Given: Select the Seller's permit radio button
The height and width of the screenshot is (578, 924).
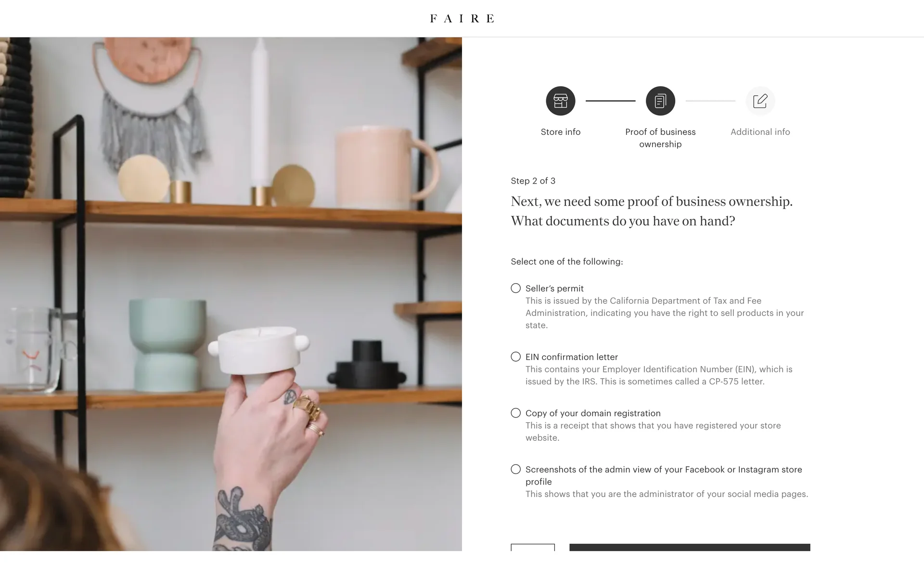Looking at the screenshot, I should [x=515, y=288].
